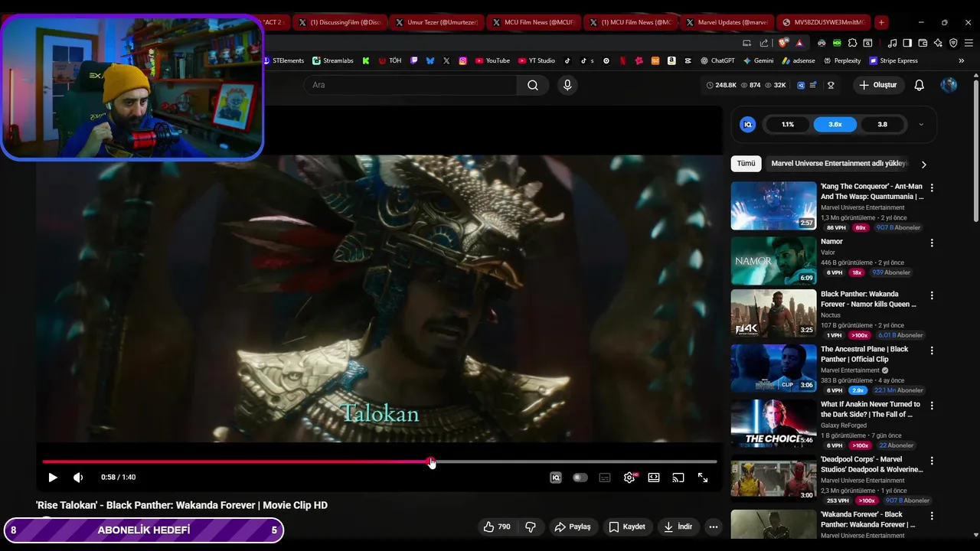The image size is (980, 551).
Task: Like the video with 790 likes
Action: click(497, 527)
